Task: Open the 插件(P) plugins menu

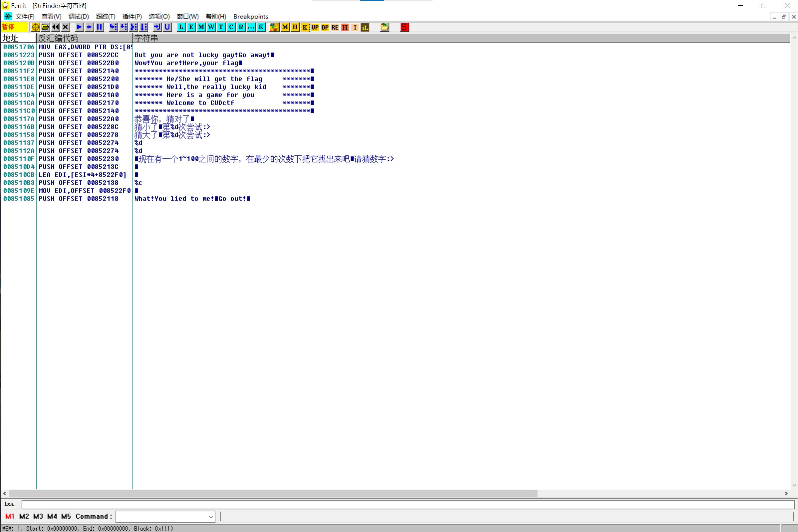Action: point(132,16)
